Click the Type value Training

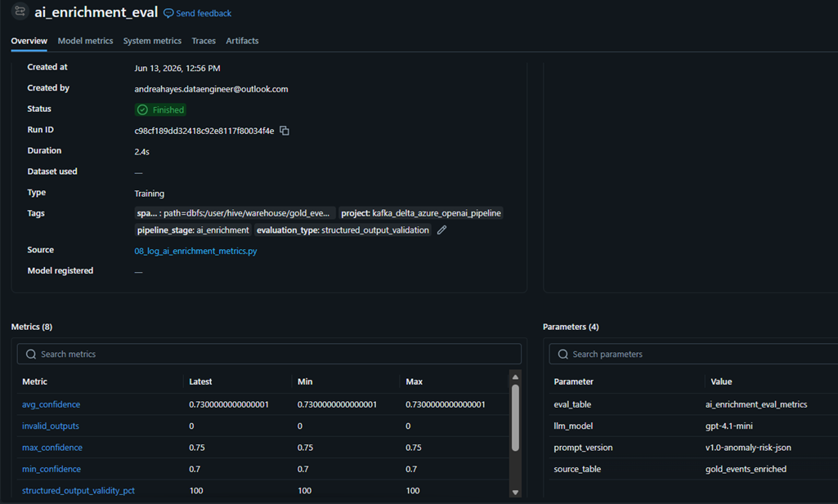tap(149, 194)
